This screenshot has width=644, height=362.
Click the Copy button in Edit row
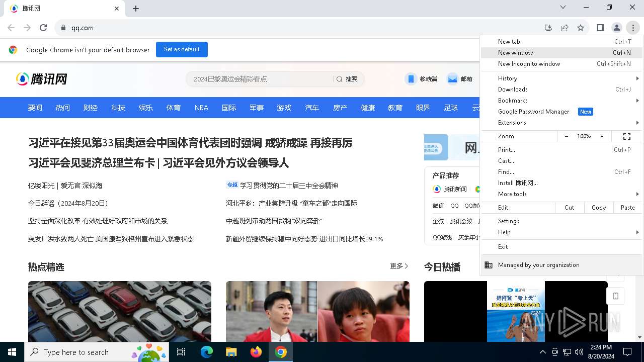[599, 208]
